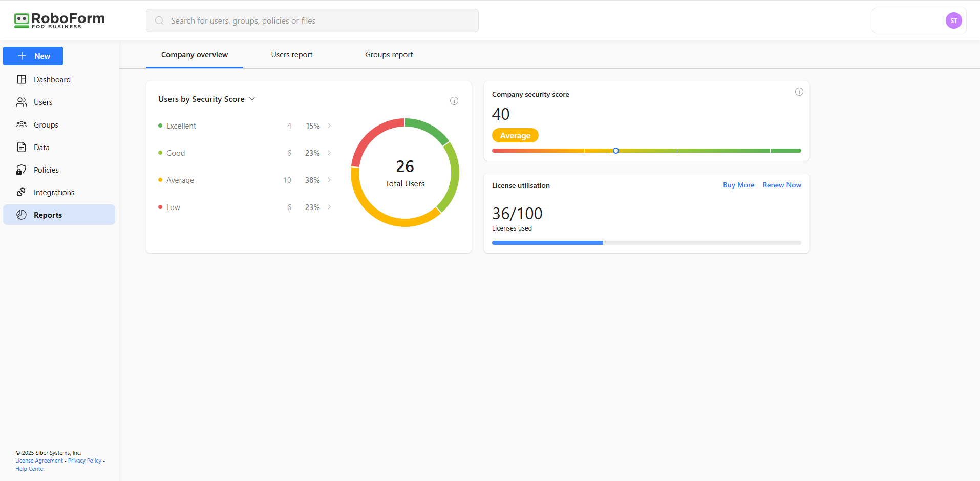Click the Reports pie chart icon
The width and height of the screenshot is (980, 481).
pyautogui.click(x=22, y=215)
